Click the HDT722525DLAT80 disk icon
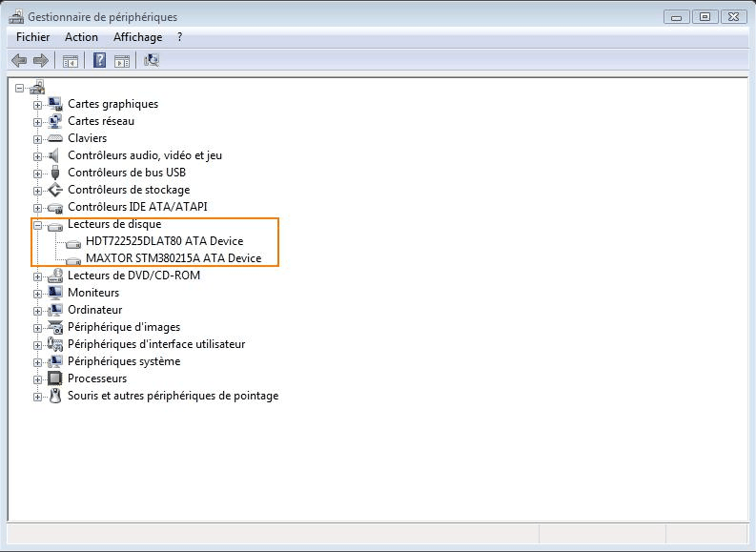The height and width of the screenshot is (552, 756). tap(73, 243)
